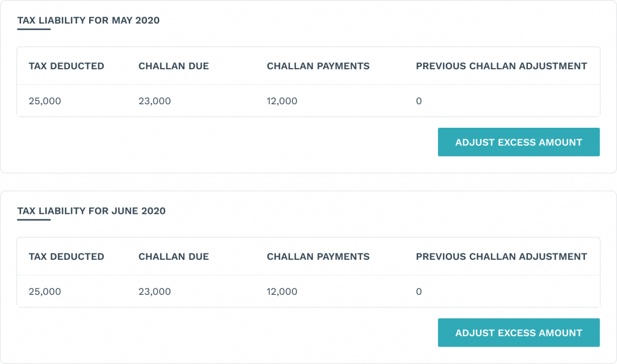Select the Tax Liability for May 2020 heading
The image size is (617, 364).
[89, 20]
